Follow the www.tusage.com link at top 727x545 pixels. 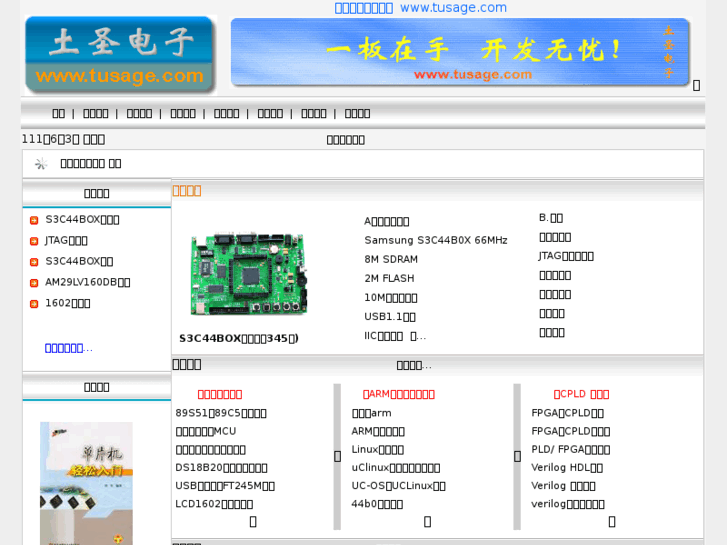[453, 8]
